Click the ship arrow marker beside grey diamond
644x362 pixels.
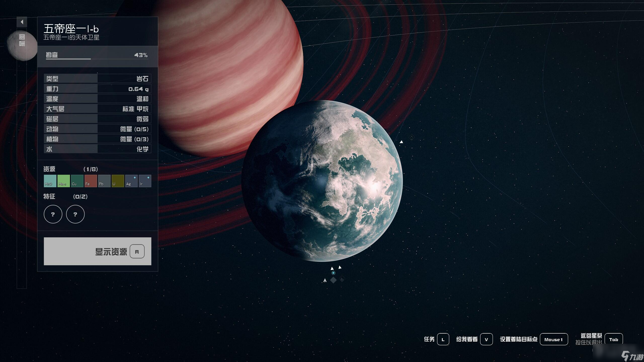coord(325,280)
